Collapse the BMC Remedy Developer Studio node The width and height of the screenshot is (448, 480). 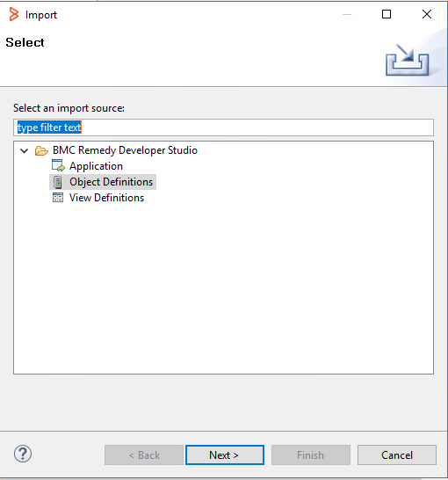pos(25,150)
